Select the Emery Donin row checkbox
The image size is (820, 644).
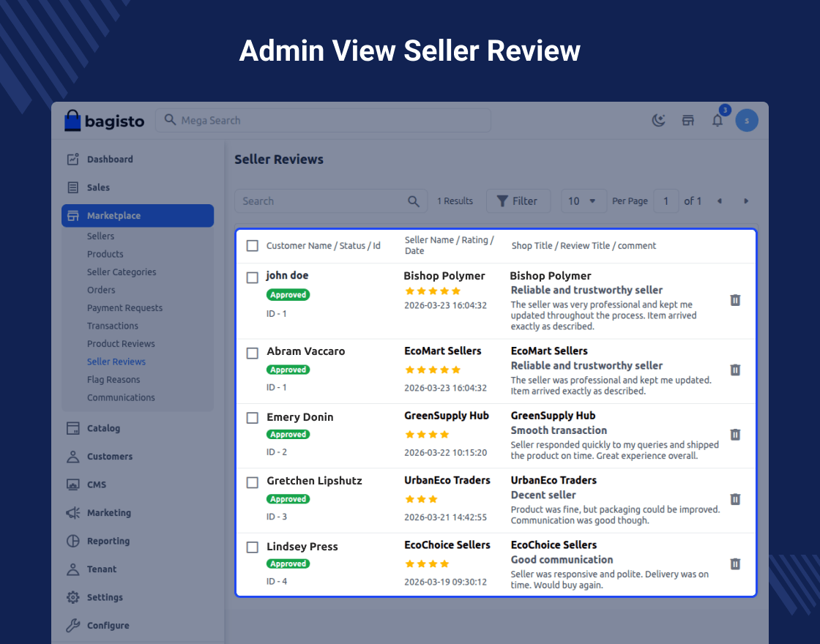point(253,418)
